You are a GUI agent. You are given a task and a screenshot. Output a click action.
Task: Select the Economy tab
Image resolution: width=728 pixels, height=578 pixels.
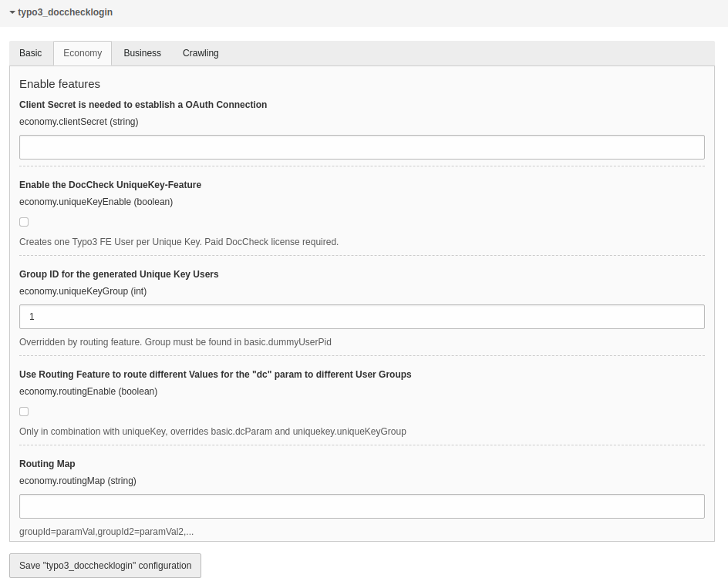click(x=83, y=53)
